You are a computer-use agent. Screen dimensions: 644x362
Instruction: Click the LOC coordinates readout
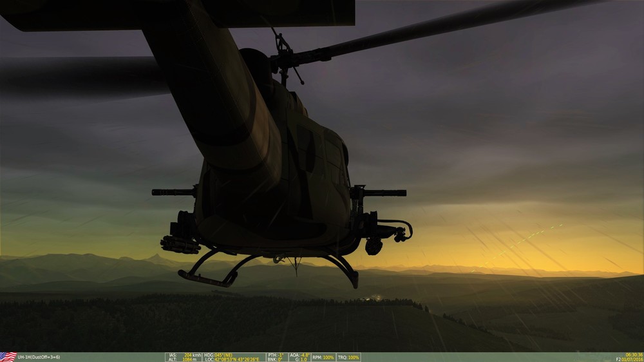tap(232, 359)
